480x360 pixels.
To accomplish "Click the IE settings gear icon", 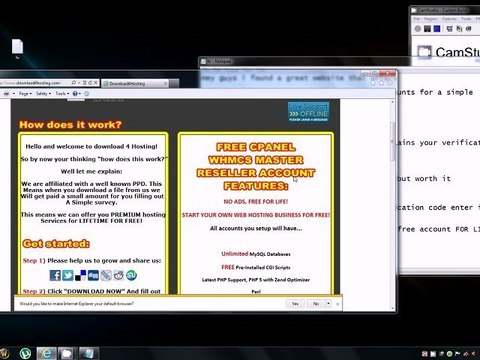I will [x=389, y=83].
